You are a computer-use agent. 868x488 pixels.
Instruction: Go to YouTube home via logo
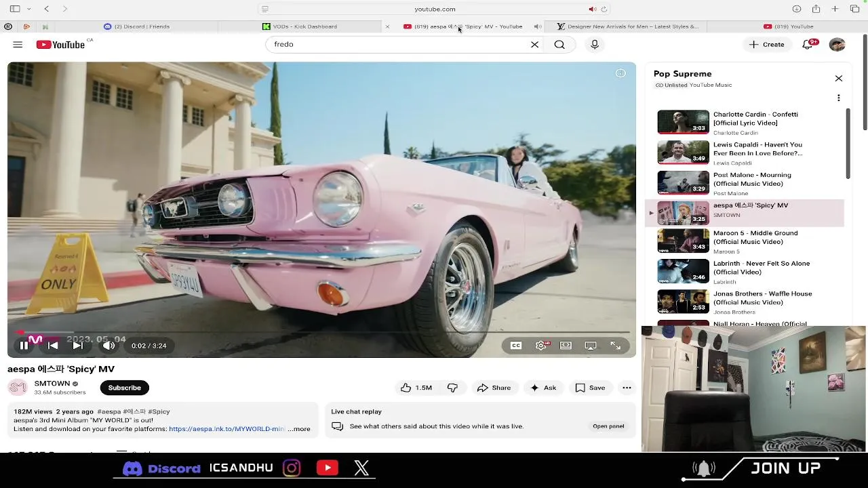pyautogui.click(x=61, y=45)
